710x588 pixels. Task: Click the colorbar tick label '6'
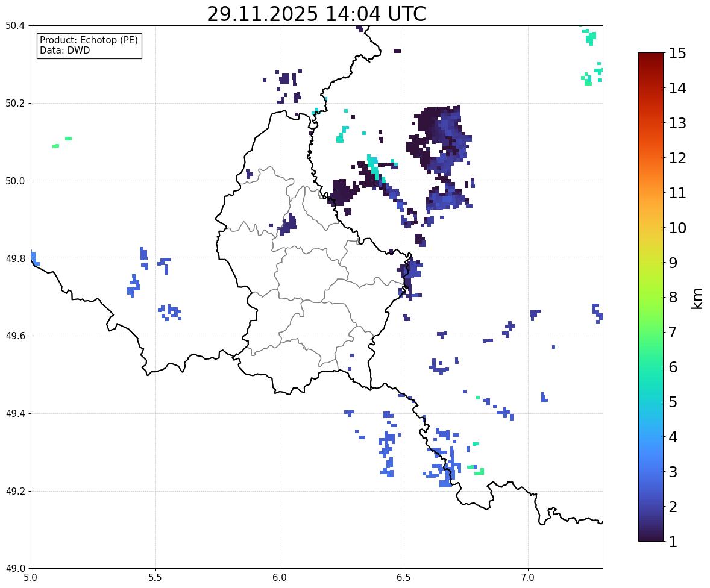(673, 367)
